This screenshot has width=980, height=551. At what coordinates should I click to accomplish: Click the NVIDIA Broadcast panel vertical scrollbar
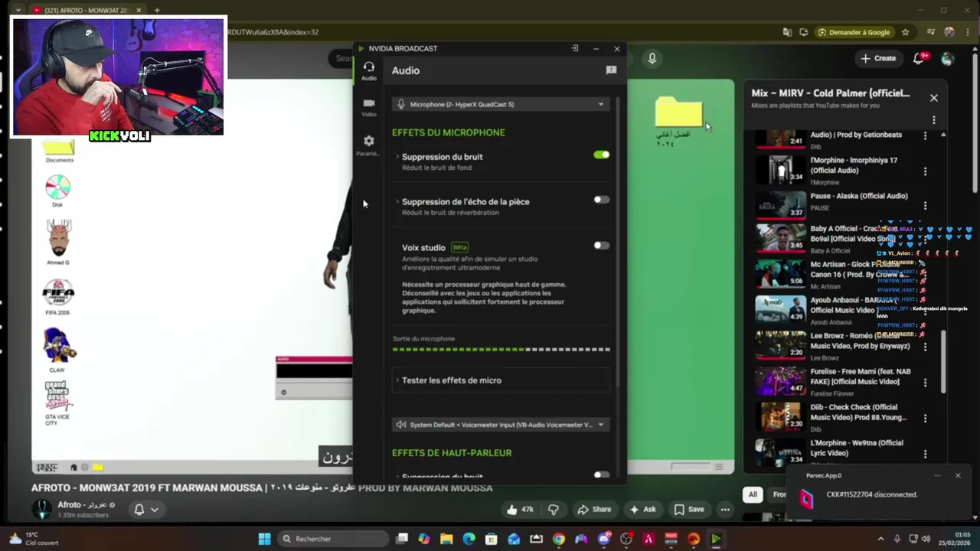617,241
